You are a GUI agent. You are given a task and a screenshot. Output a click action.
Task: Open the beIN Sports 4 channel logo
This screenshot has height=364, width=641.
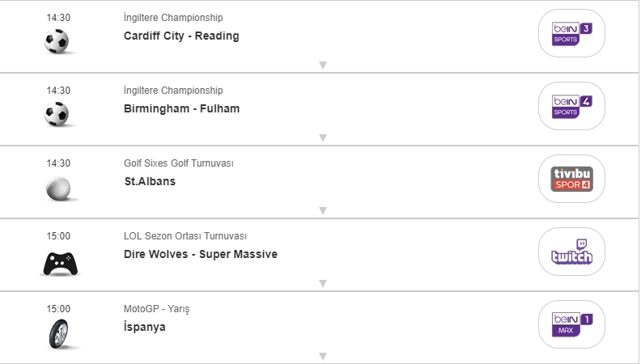[x=571, y=106]
